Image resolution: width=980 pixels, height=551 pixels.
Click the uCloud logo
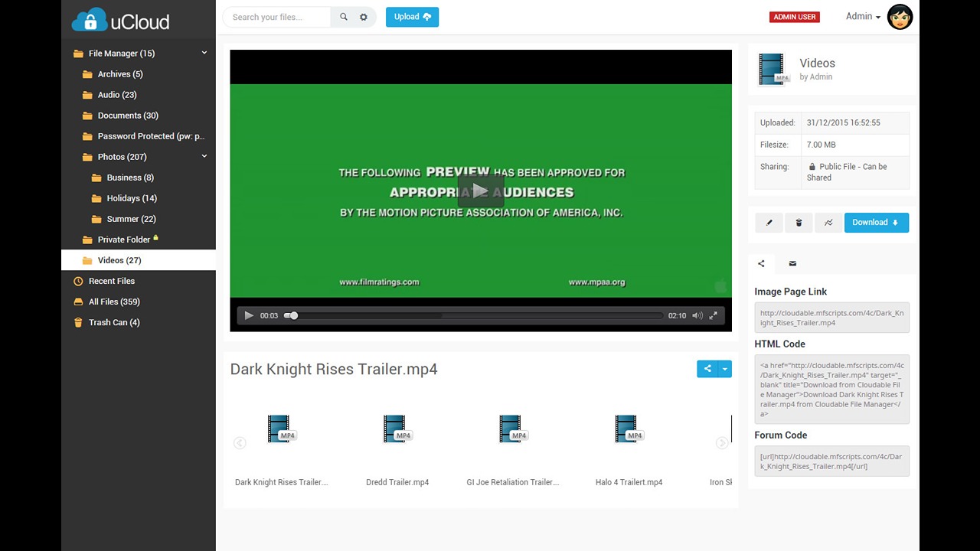pyautogui.click(x=120, y=19)
